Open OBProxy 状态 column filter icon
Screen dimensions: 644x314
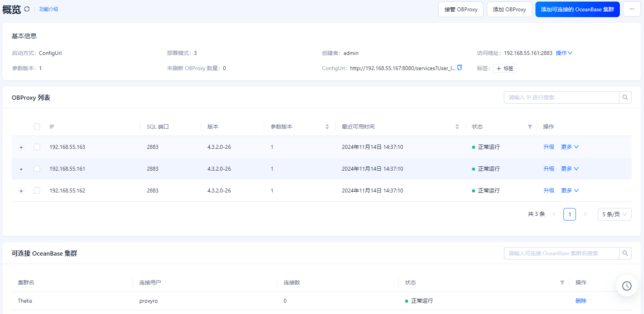click(x=530, y=127)
